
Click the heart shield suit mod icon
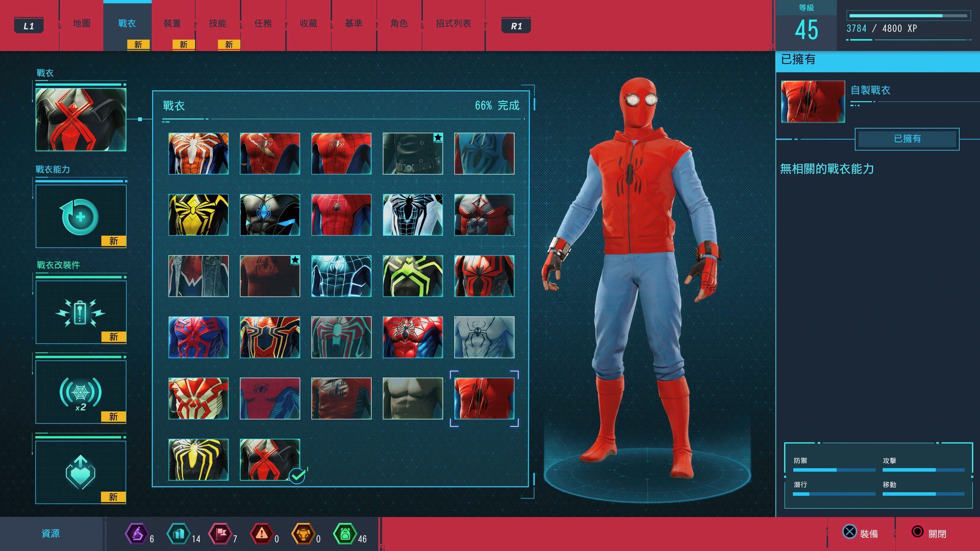click(80, 472)
